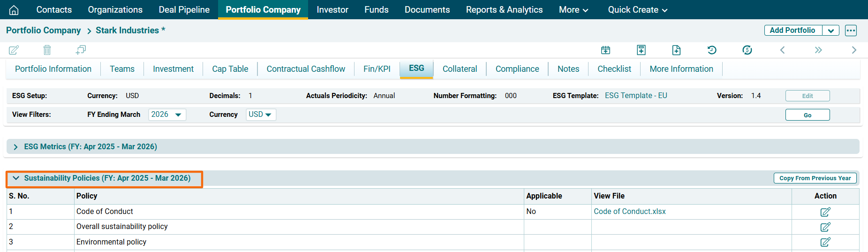This screenshot has height=252, width=868.
Task: Click the duplicate record icon
Action: point(81,50)
